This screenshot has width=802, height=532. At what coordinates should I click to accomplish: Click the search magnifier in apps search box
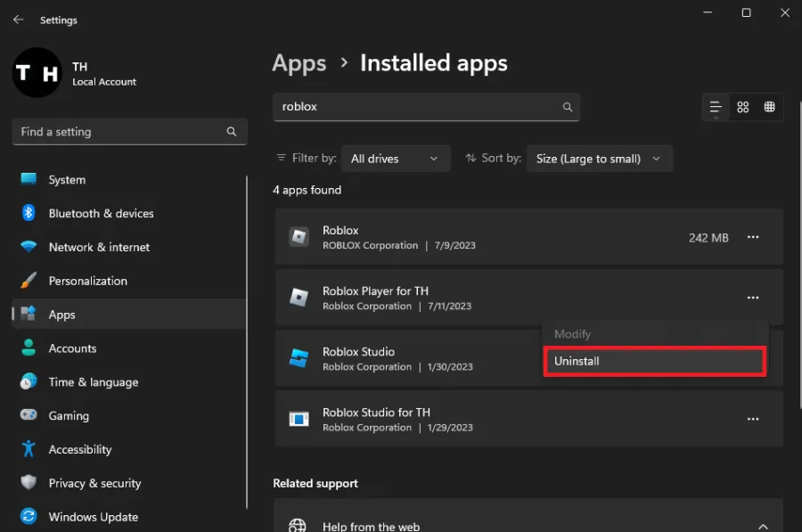pos(568,107)
